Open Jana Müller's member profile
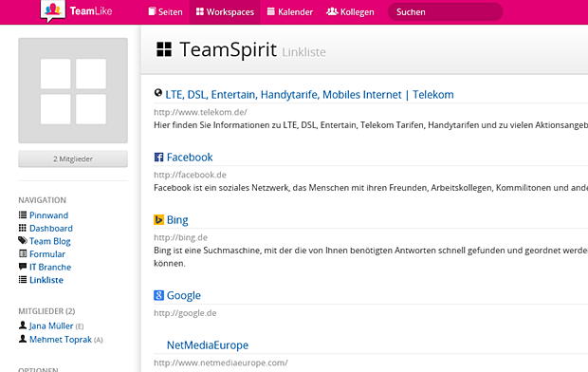 [51, 325]
